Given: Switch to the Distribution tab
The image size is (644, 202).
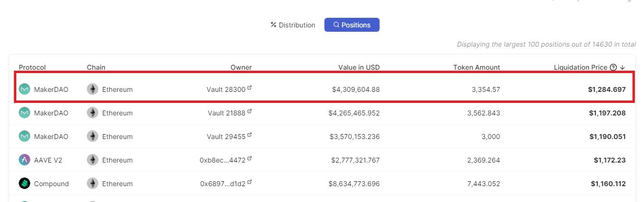Looking at the screenshot, I should (x=293, y=25).
